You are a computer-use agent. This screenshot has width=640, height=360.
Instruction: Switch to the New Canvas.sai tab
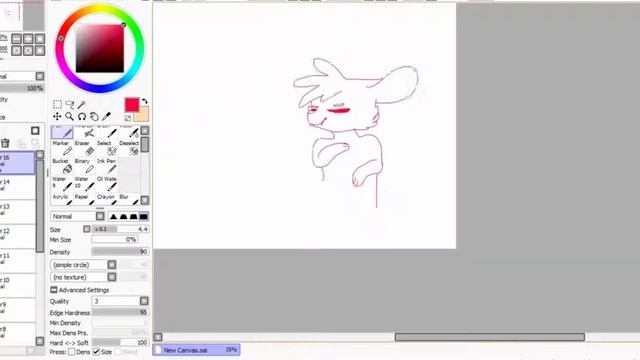pos(196,350)
